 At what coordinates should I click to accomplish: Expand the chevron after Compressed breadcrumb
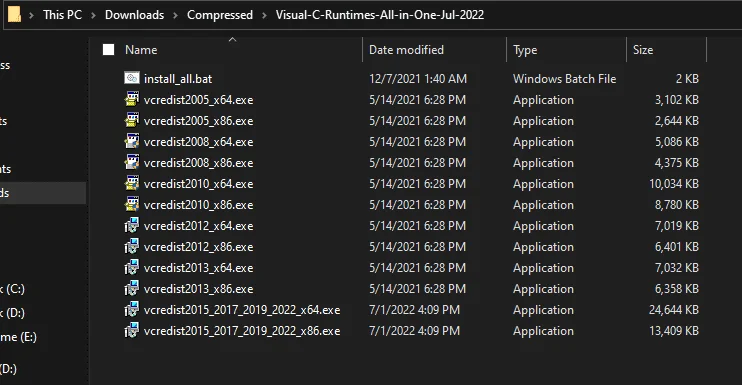pos(265,15)
